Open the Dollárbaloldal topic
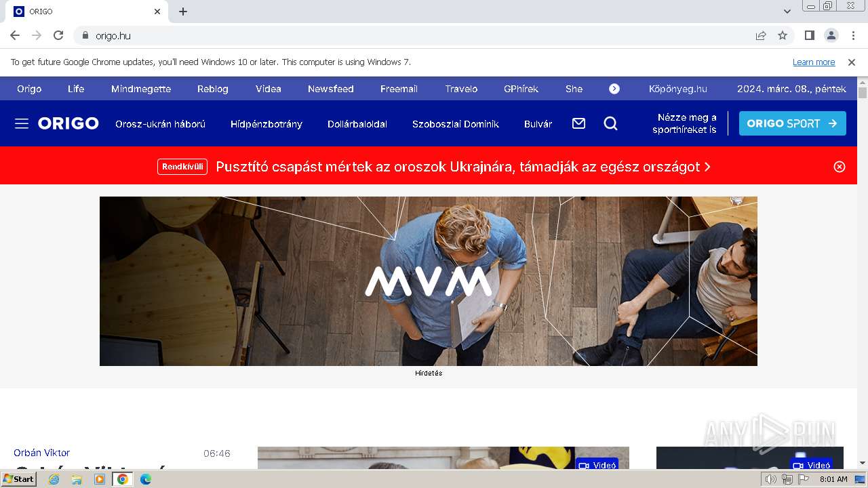 [x=357, y=124]
